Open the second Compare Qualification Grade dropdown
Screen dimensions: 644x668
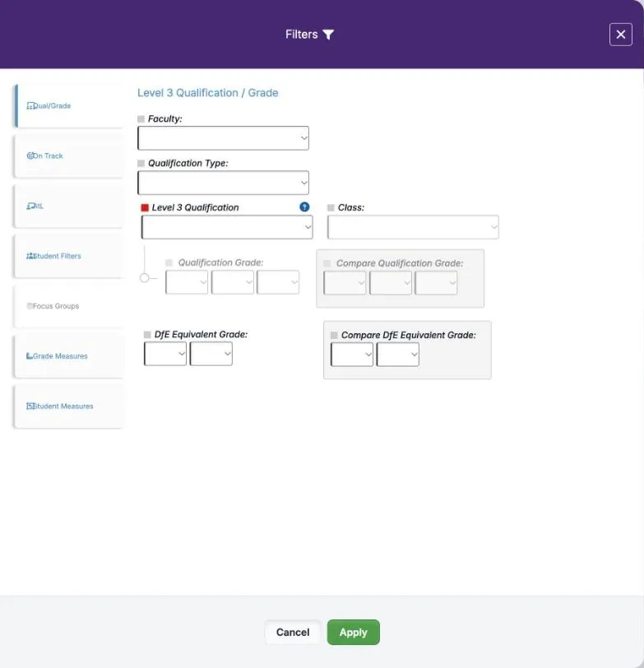[391, 283]
